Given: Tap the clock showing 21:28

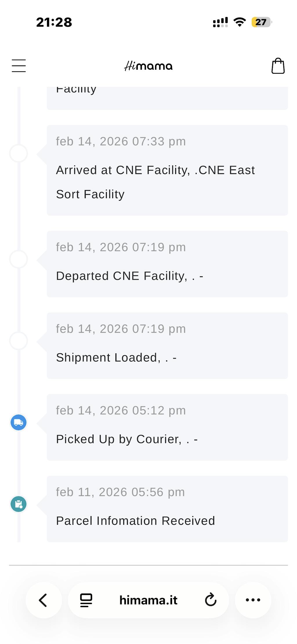Looking at the screenshot, I should click(54, 22).
